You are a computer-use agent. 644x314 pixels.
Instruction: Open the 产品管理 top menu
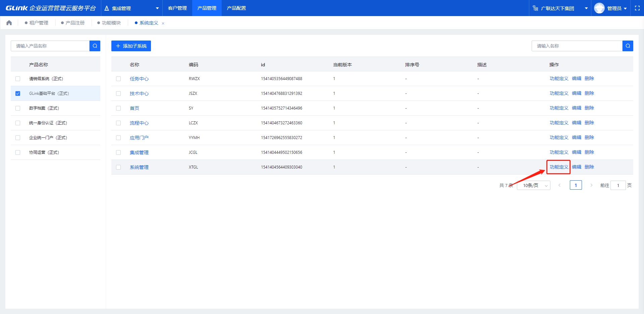207,8
